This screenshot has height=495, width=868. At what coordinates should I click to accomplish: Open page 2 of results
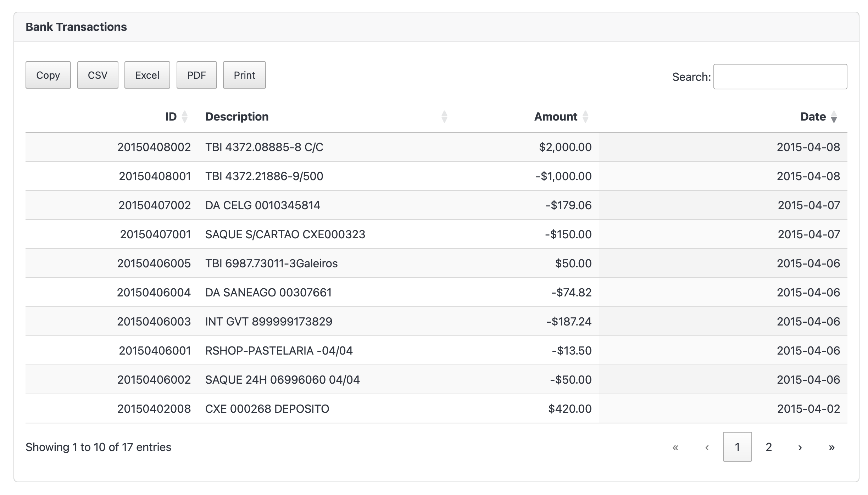click(x=768, y=447)
